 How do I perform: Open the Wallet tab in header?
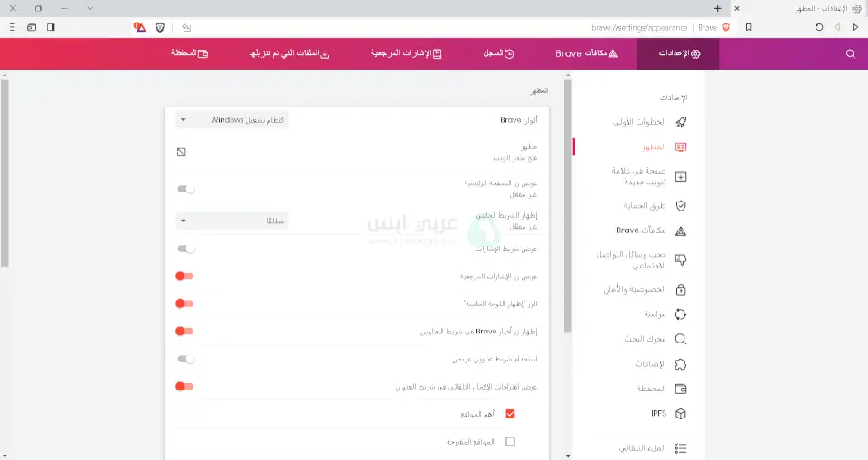pyautogui.click(x=189, y=53)
